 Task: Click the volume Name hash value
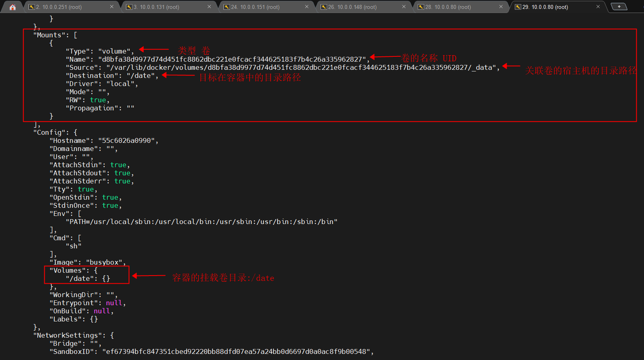pyautogui.click(x=231, y=59)
